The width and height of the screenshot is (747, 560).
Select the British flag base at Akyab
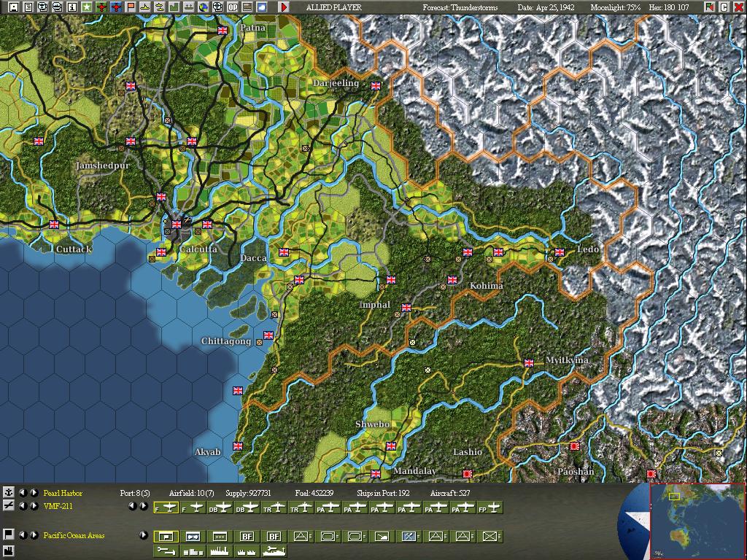click(x=238, y=446)
